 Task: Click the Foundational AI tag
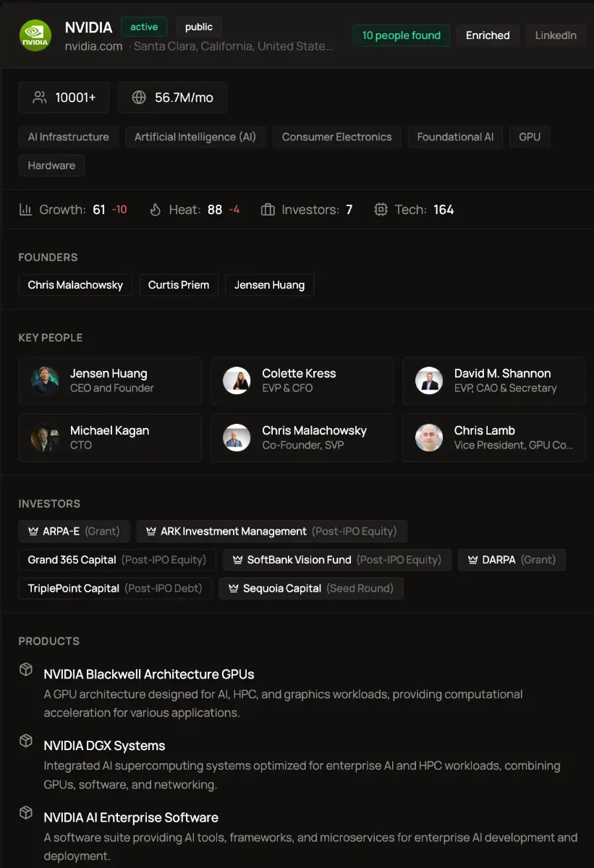[455, 137]
